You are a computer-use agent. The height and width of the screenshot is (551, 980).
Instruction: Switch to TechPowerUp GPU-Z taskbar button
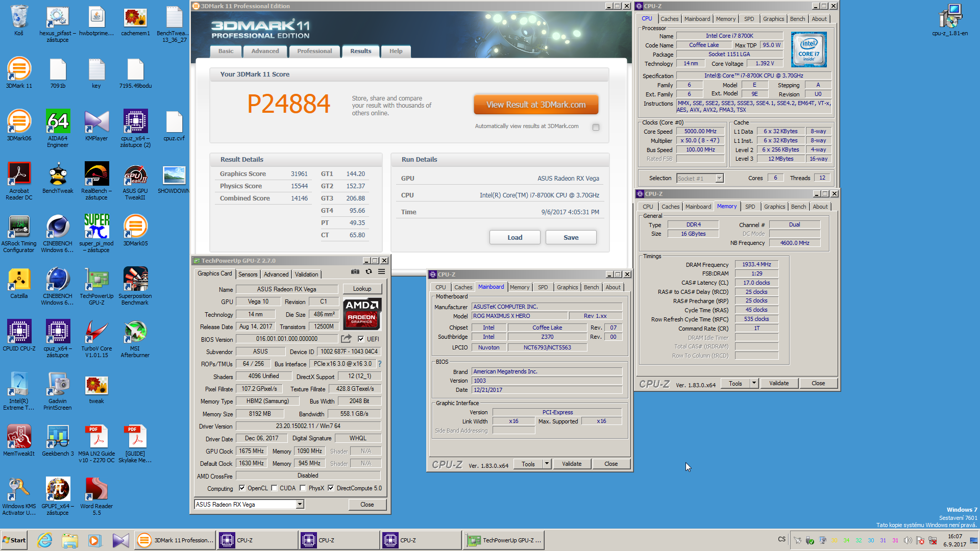[x=504, y=540]
